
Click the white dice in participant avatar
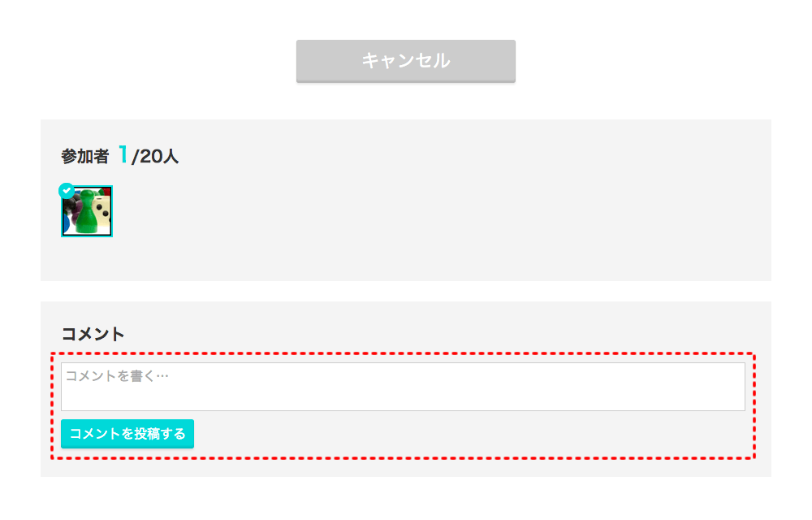102,210
